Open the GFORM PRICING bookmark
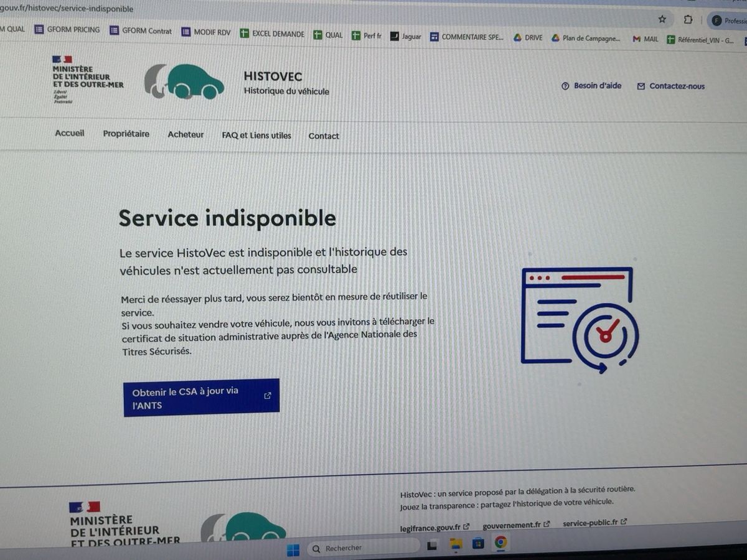747x560 pixels. point(67,29)
